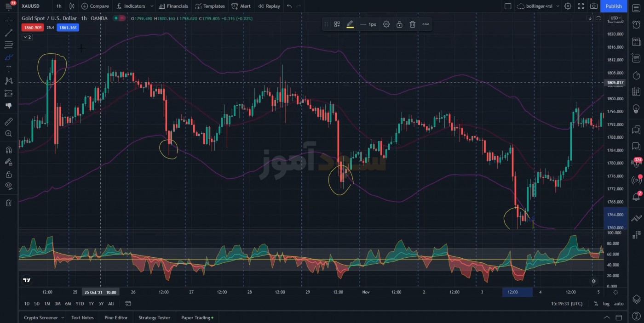Viewport: 644px width, 323px height.
Task: Open the Compare symbol dialog
Action: 95,6
